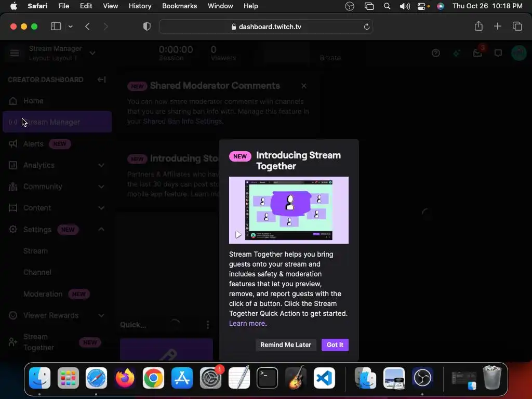Click the dashboard.twitch.tv address bar
532x399 pixels.
[265, 26]
